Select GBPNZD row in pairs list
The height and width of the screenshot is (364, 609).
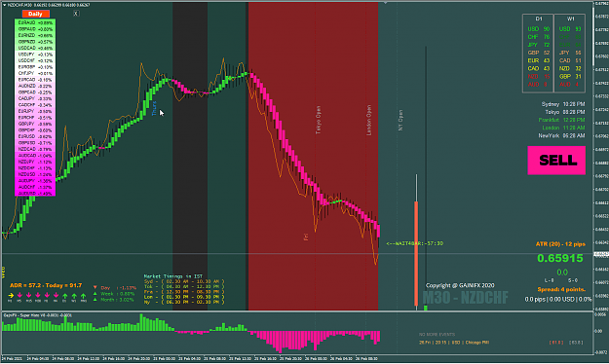point(35,42)
